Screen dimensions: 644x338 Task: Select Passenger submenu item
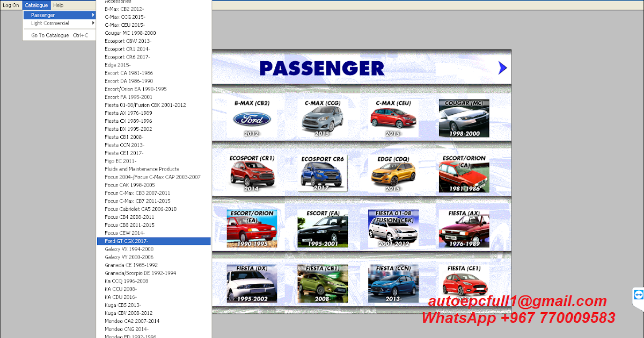click(60, 15)
